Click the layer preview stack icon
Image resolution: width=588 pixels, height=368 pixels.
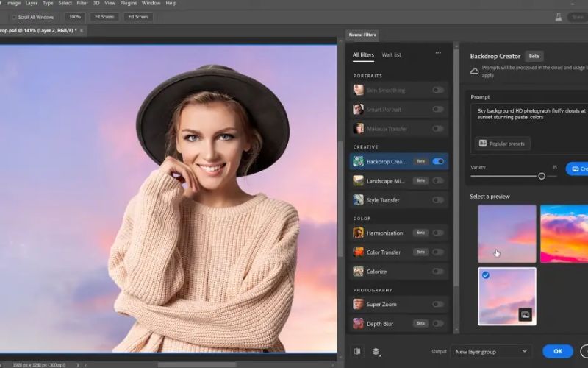[376, 352]
